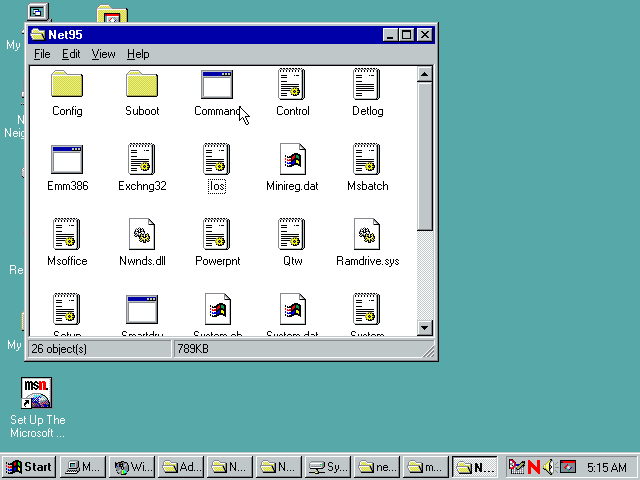Image resolution: width=640 pixels, height=480 pixels.
Task: Click the scrollbar down arrow
Action: pyautogui.click(x=424, y=328)
